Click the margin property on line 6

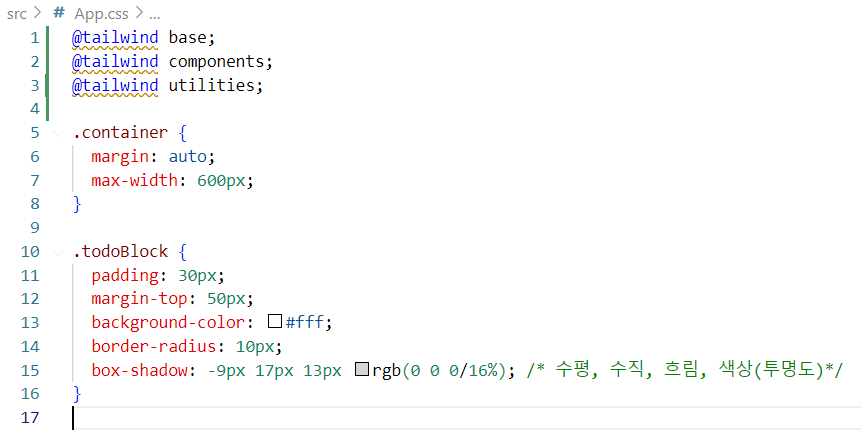(x=120, y=157)
